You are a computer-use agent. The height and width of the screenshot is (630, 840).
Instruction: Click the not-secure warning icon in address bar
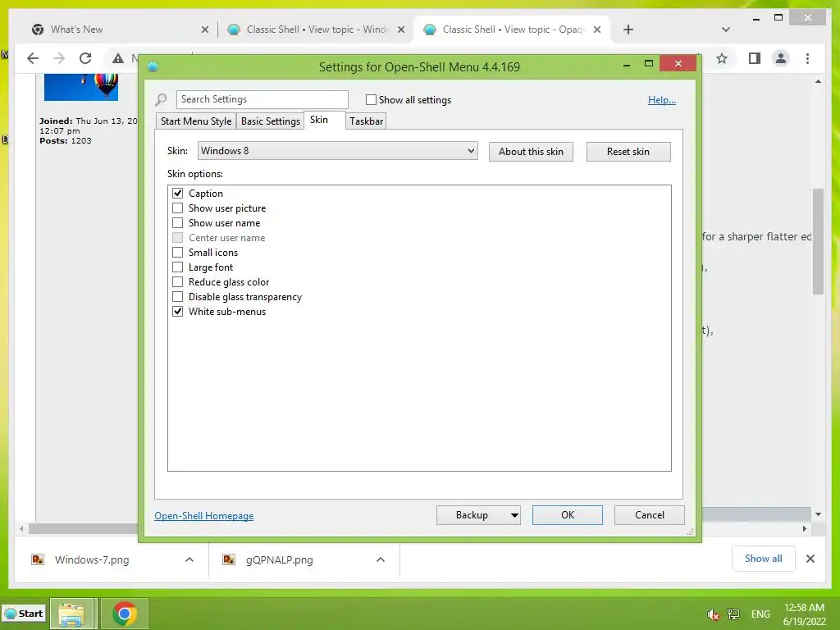pyautogui.click(x=118, y=58)
